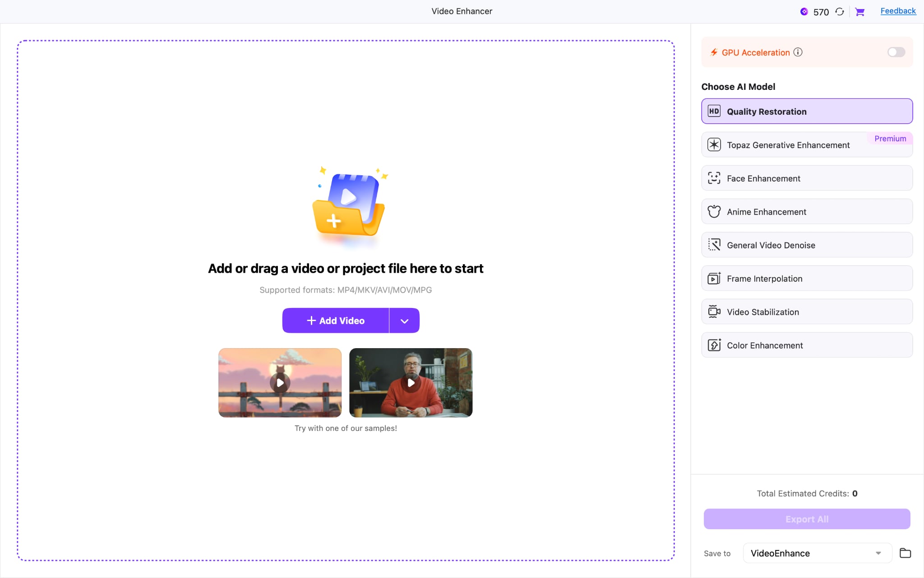Screen dimensions: 924x578
Task: Click the Export All button
Action: coord(806,519)
